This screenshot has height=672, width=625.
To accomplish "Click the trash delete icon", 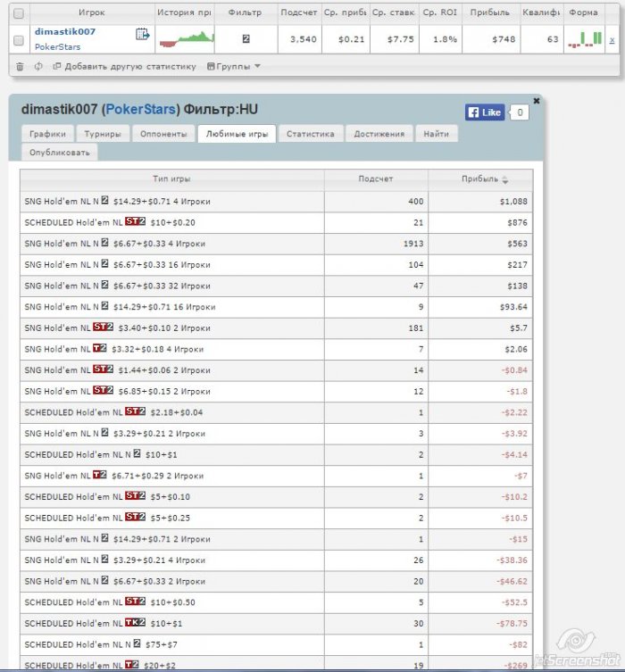I will pos(20,66).
